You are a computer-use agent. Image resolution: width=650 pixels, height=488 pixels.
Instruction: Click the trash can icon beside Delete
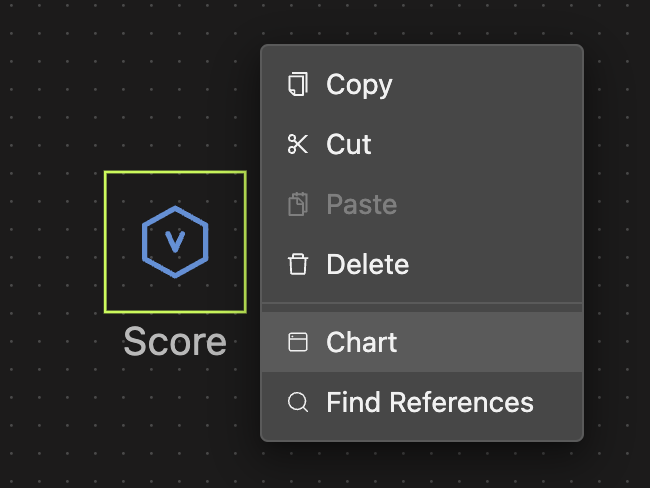point(297,265)
